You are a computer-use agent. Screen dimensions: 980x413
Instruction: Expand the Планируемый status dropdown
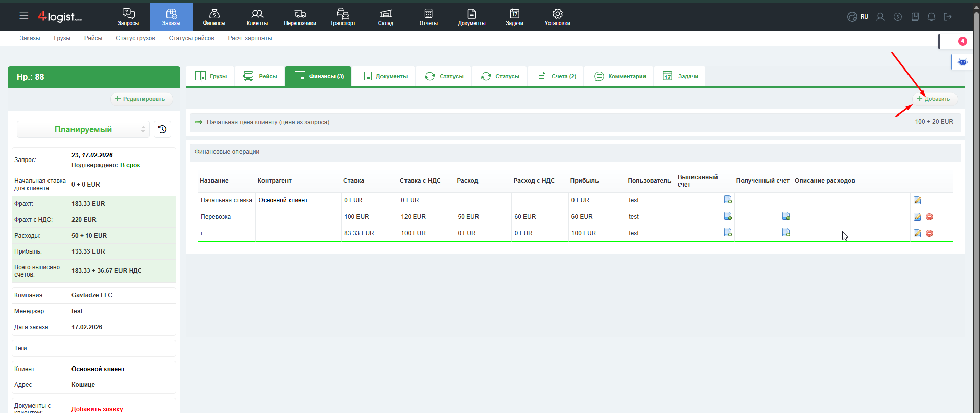coord(83,130)
